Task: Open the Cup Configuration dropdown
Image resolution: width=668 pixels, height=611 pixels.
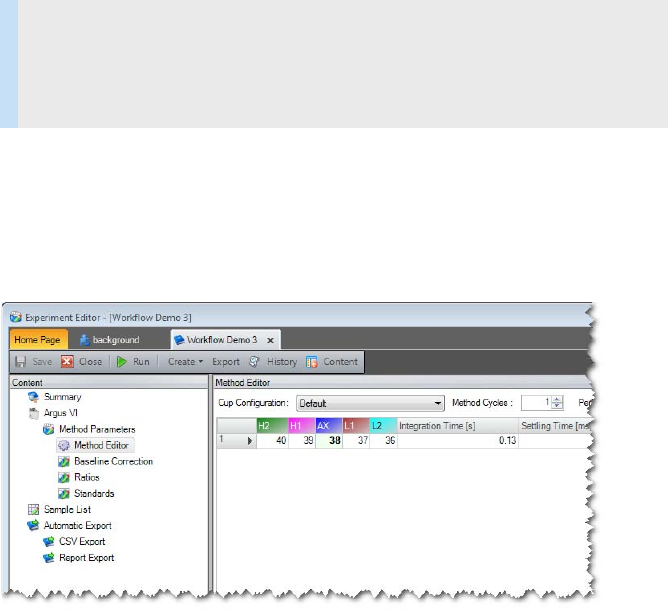Action: (370, 403)
